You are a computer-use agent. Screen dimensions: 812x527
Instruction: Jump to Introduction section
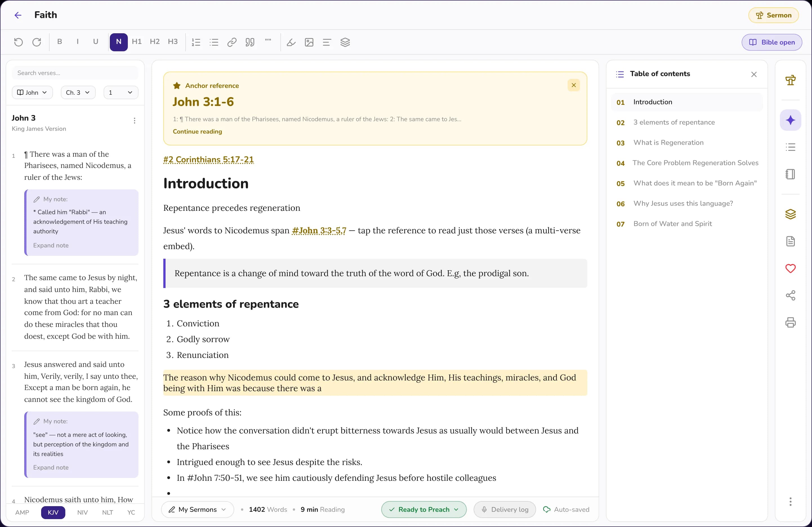[686, 102]
